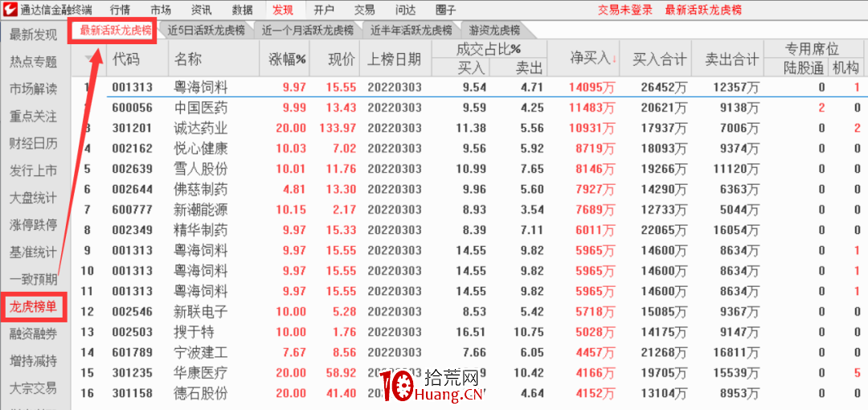Image resolution: width=868 pixels, height=410 pixels.
Task: Select 龙虎榜单 in the sidebar
Action: point(33,306)
